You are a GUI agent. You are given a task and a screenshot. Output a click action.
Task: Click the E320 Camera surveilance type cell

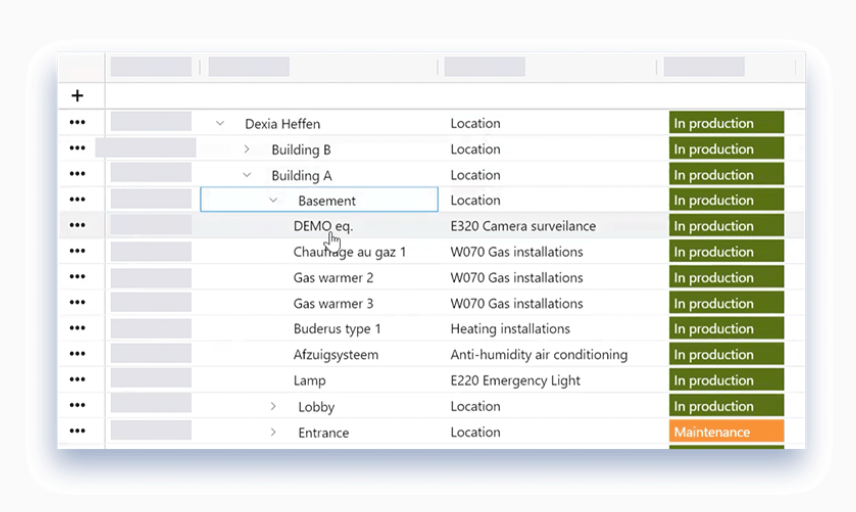point(523,226)
